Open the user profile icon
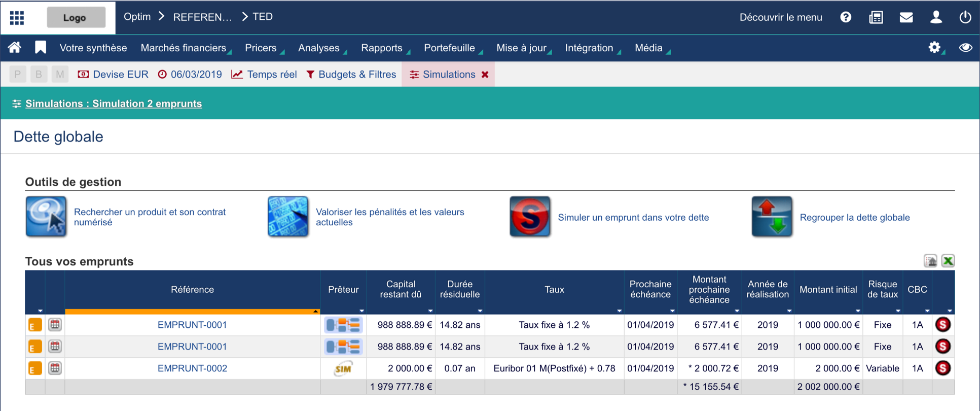The width and height of the screenshot is (980, 411). click(936, 17)
